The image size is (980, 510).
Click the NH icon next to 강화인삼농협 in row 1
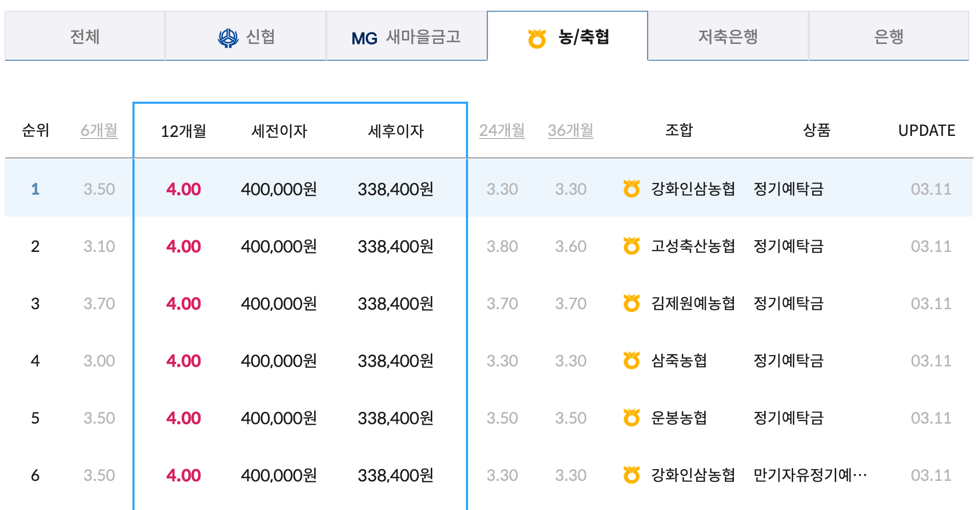(x=632, y=189)
